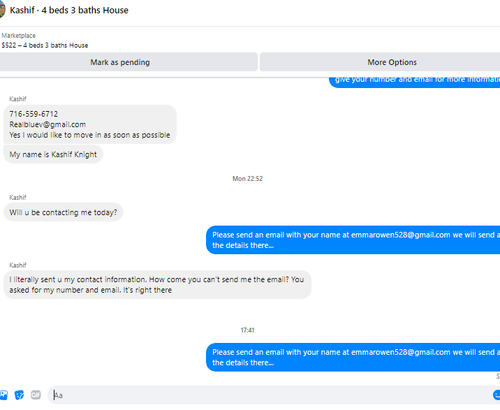Screen dimensions: 500x410
Task: Attach a photo using the image icon
Action: coord(3,395)
